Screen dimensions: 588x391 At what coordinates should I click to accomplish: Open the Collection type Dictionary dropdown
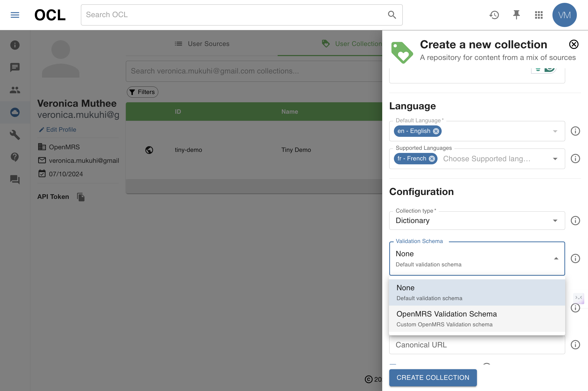pos(477,220)
